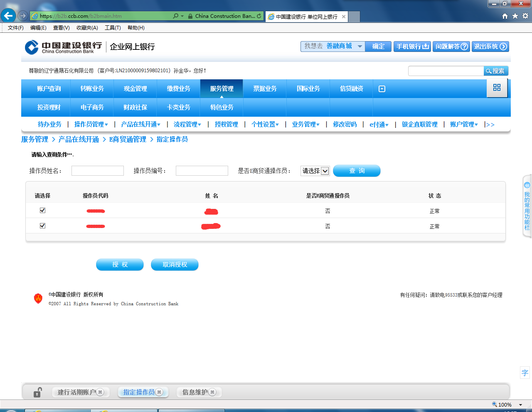Go to the 投资理财 tab
The width and height of the screenshot is (532, 412).
click(49, 108)
